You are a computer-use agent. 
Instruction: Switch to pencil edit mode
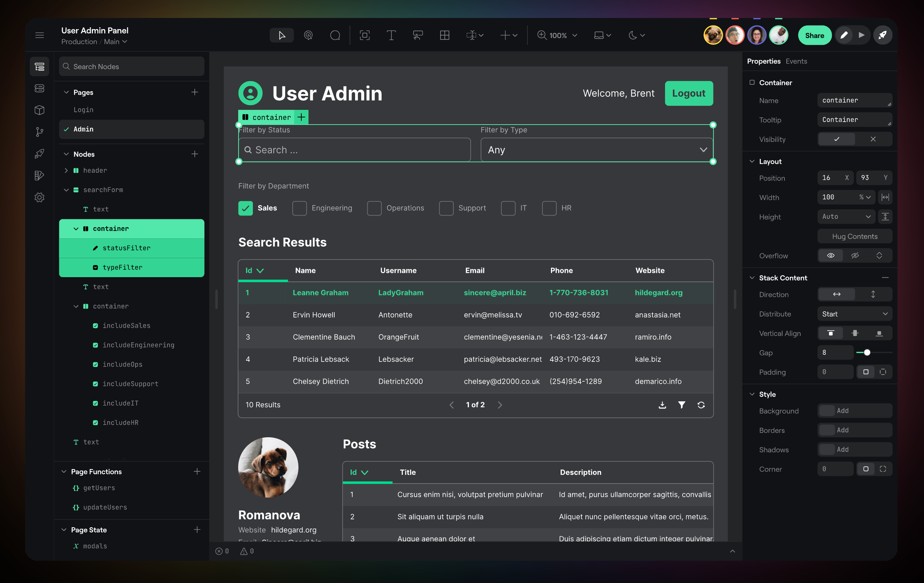(x=844, y=35)
